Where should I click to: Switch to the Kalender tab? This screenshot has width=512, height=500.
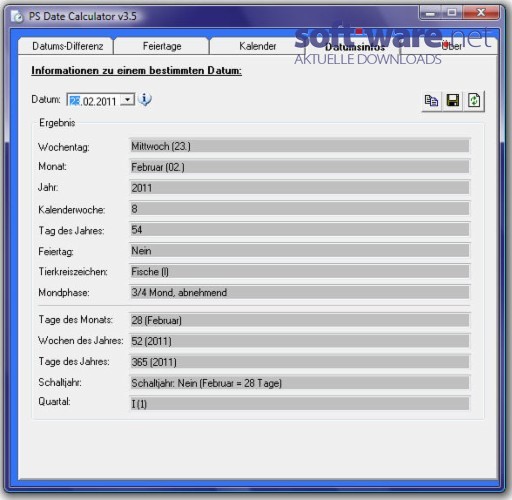coord(257,46)
